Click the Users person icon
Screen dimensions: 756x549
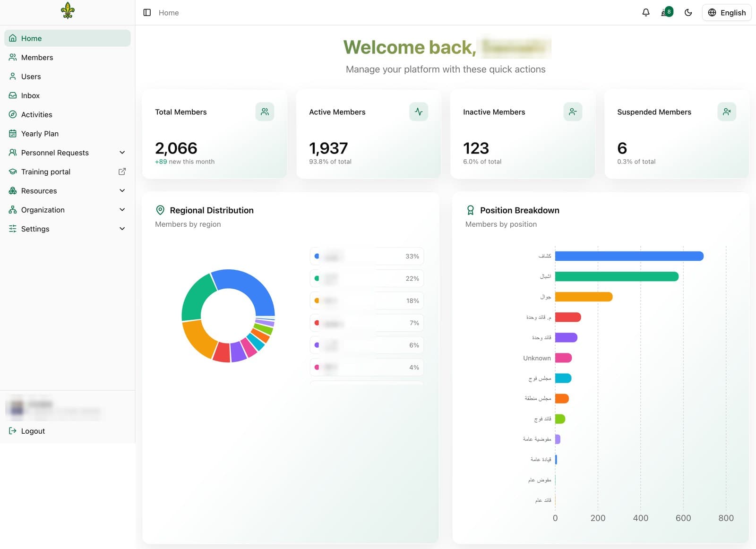click(x=13, y=77)
